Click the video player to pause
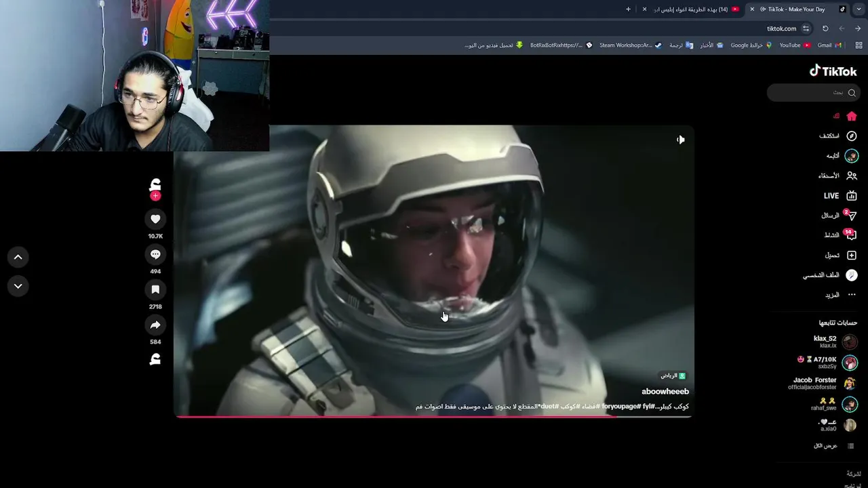The height and width of the screenshot is (488, 868). pos(434,271)
